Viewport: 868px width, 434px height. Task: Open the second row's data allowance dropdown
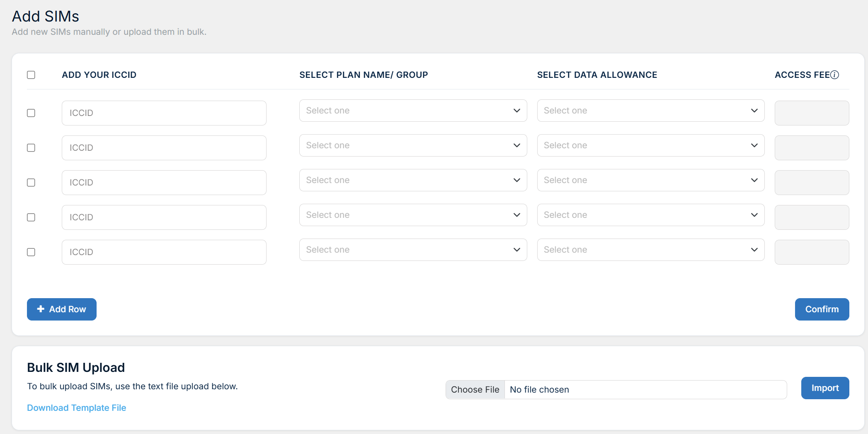[651, 145]
